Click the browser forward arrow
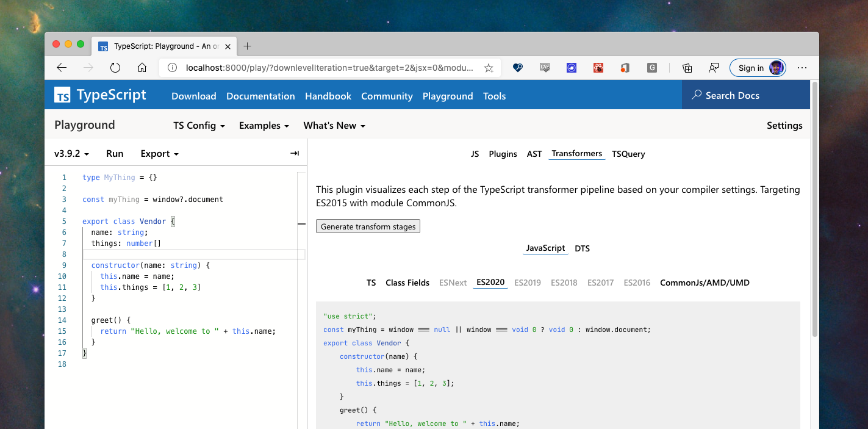 point(88,68)
